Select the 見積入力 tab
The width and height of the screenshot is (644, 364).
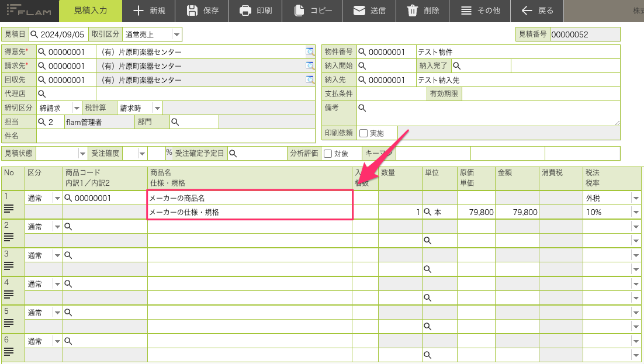tap(91, 11)
